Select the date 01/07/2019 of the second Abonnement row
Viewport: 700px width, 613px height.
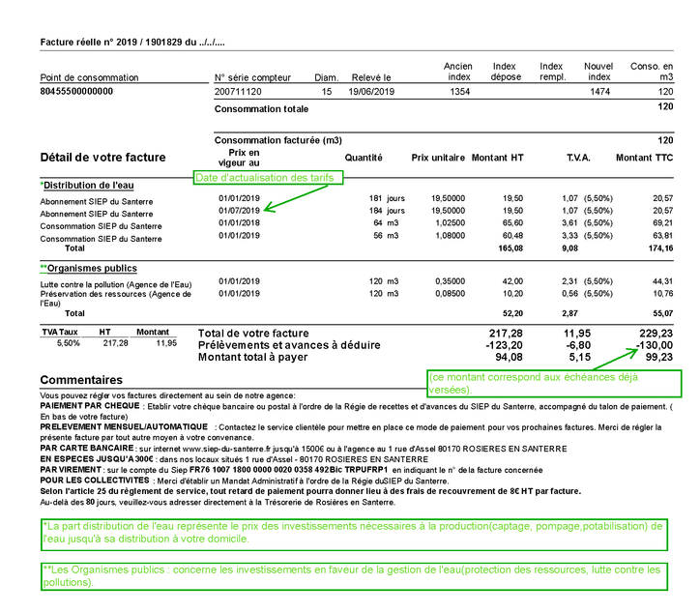pyautogui.click(x=239, y=210)
